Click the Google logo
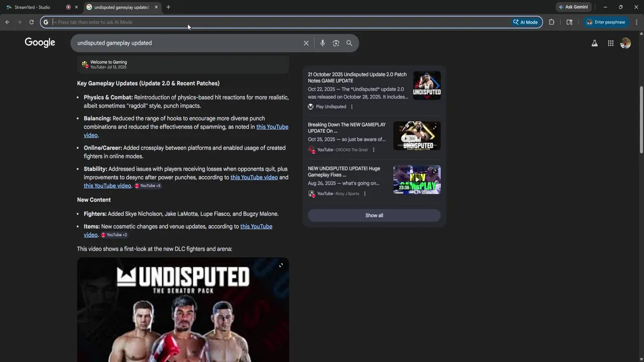 pos(40,43)
